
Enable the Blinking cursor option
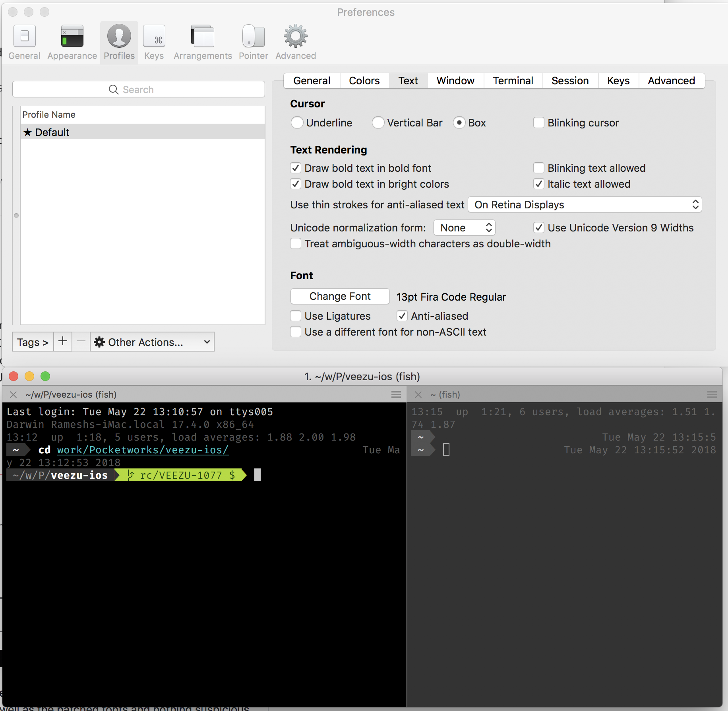pos(539,123)
